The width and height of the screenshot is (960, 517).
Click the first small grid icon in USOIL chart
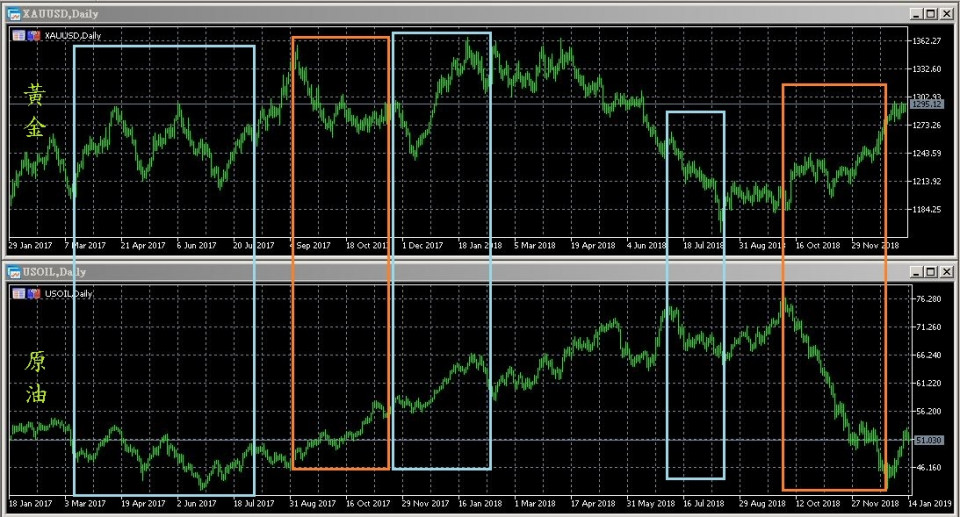coord(19,293)
